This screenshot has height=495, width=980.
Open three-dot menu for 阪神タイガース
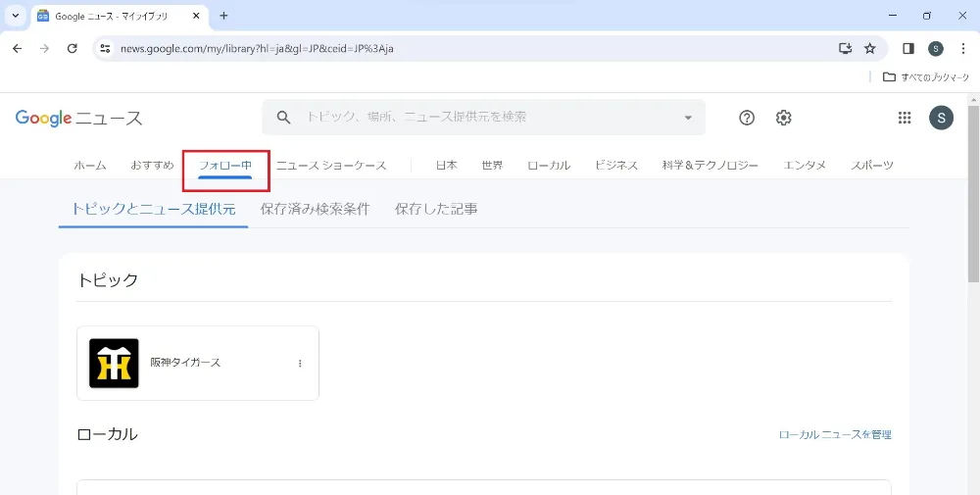300,363
